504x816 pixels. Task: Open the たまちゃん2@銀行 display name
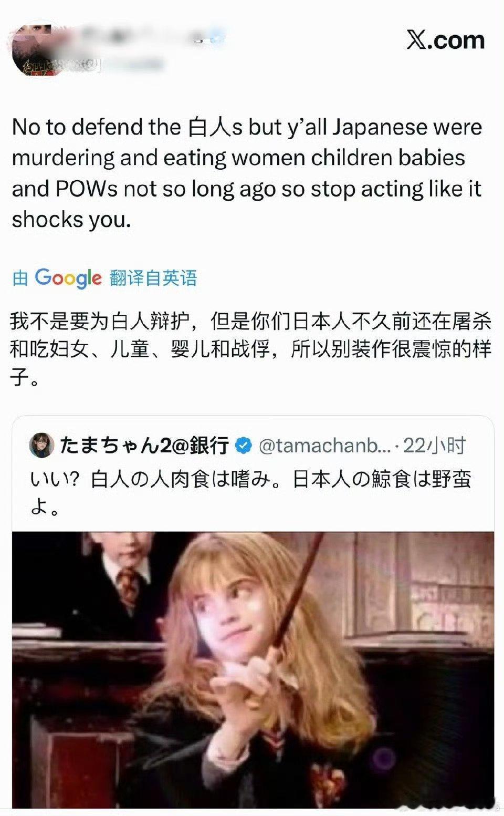[x=144, y=446]
